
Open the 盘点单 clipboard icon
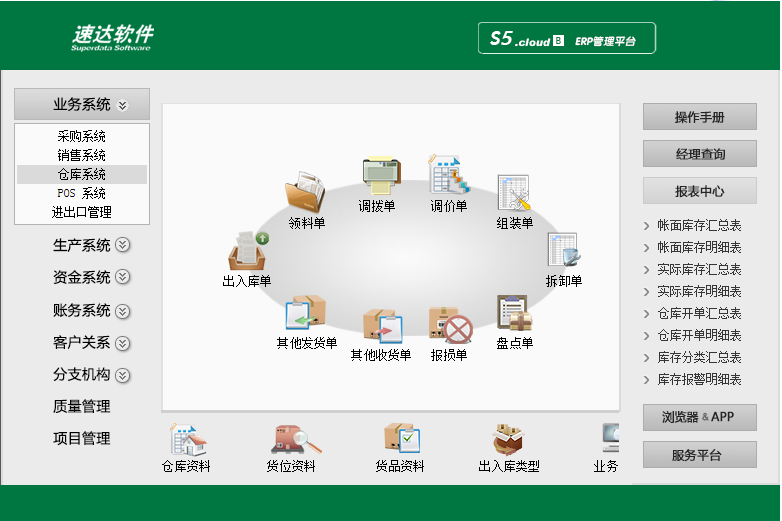pyautogui.click(x=514, y=313)
